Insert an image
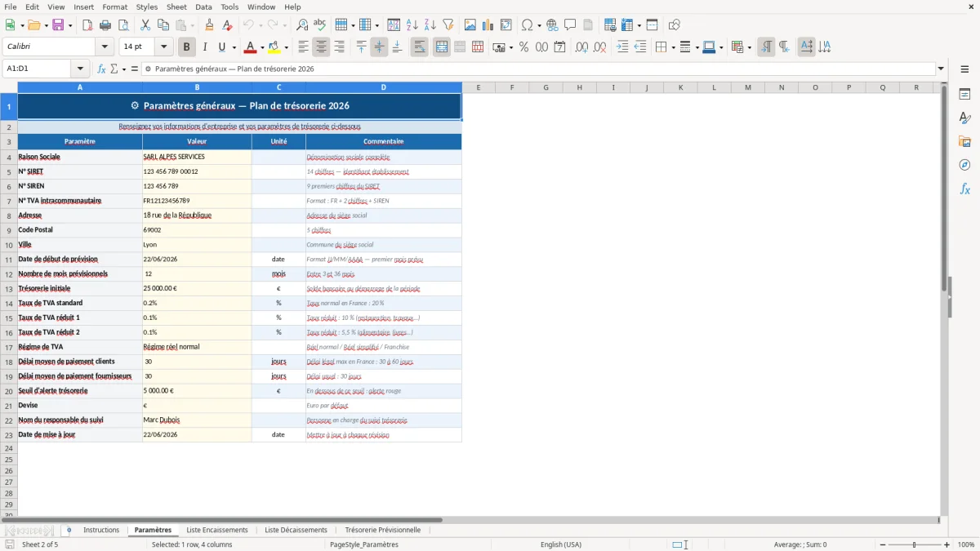Viewport: 980px width, 551px height. (470, 25)
